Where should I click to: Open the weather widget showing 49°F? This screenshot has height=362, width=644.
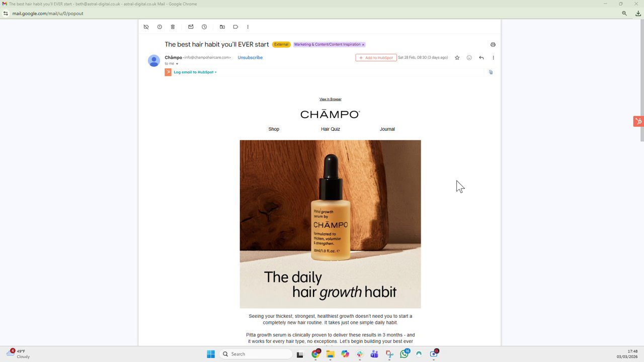(x=19, y=353)
